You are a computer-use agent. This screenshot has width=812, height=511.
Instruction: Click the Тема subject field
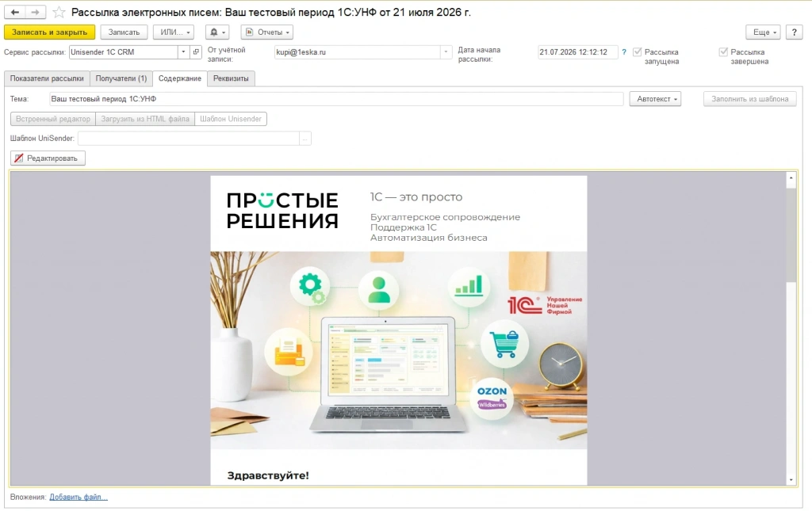336,99
